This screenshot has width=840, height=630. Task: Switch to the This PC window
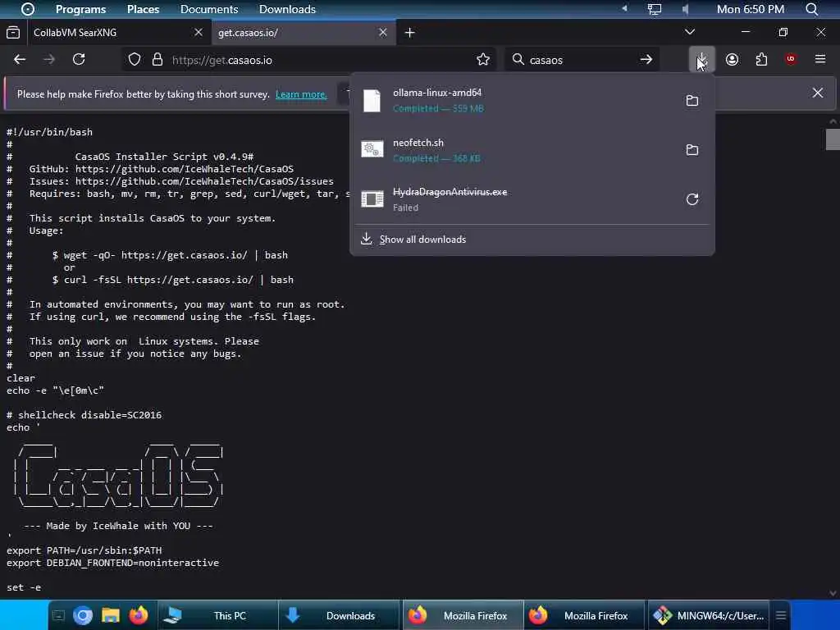coord(218,615)
